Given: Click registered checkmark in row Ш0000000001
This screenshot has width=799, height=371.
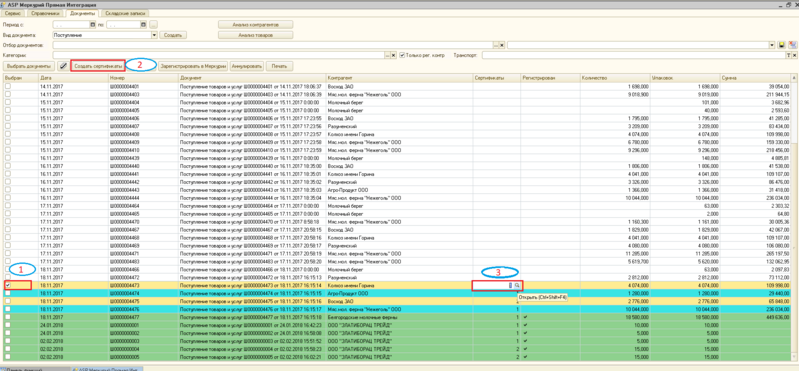Looking at the screenshot, I should (x=526, y=324).
